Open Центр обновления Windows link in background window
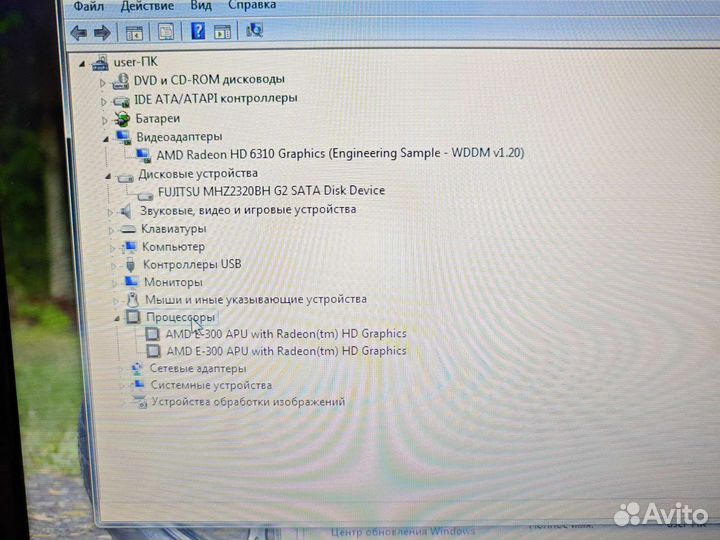 tap(403, 532)
